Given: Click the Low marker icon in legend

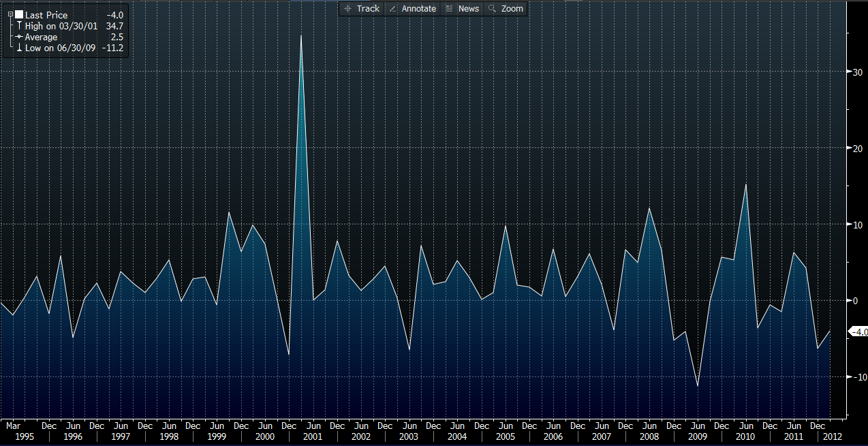Looking at the screenshot, I should tap(19, 49).
